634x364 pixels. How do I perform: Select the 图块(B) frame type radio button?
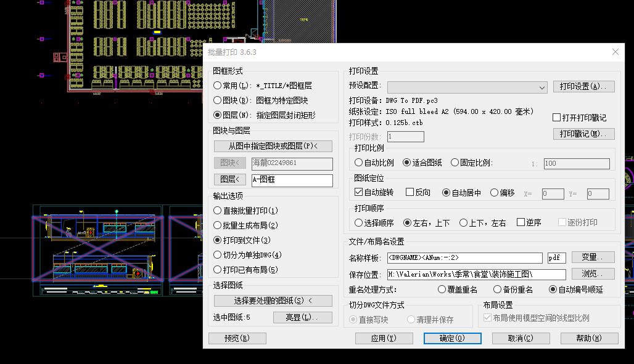click(x=217, y=100)
